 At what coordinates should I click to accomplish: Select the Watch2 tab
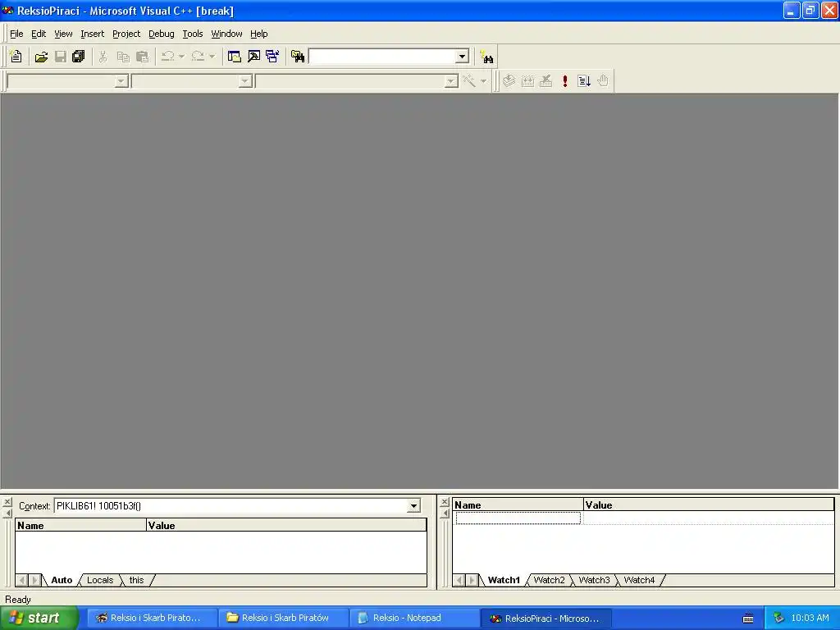[x=549, y=580]
